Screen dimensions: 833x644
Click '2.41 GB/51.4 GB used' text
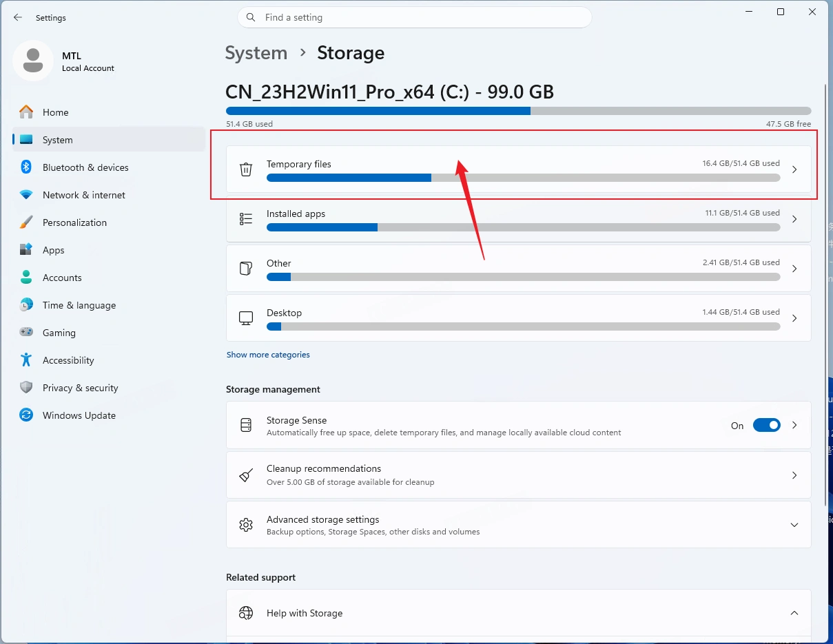coord(741,262)
